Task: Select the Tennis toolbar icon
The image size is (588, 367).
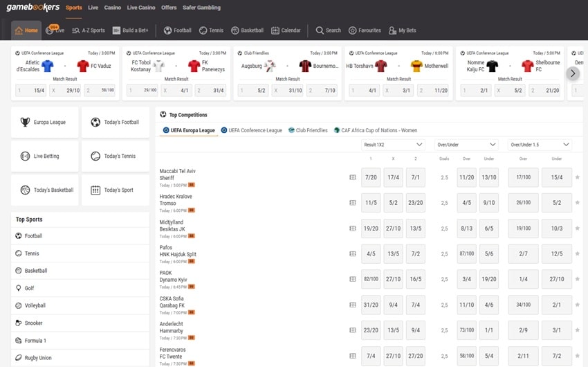Action: point(211,30)
